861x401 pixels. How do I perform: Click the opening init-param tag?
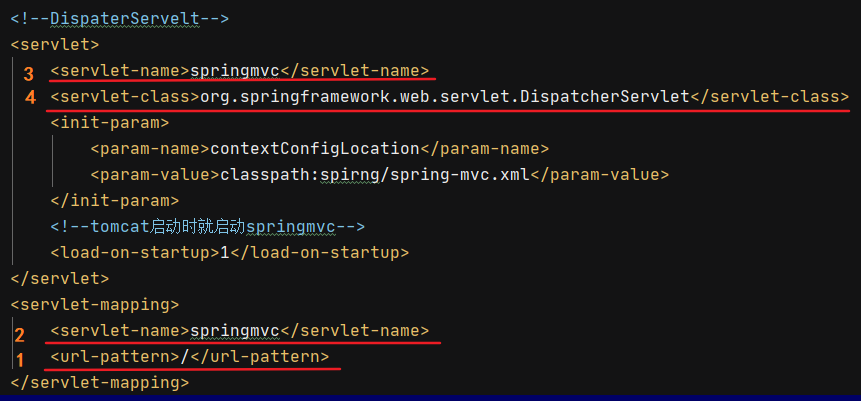(x=110, y=123)
